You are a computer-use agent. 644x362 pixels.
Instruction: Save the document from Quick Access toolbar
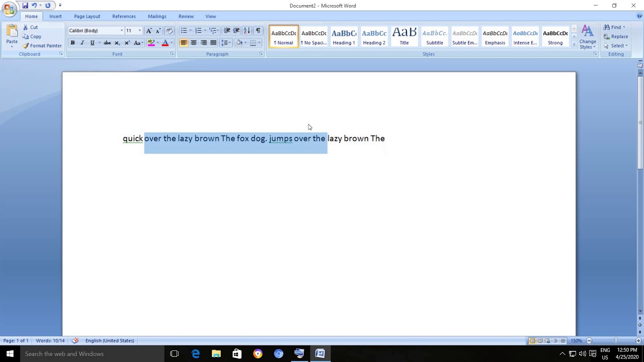(25, 6)
